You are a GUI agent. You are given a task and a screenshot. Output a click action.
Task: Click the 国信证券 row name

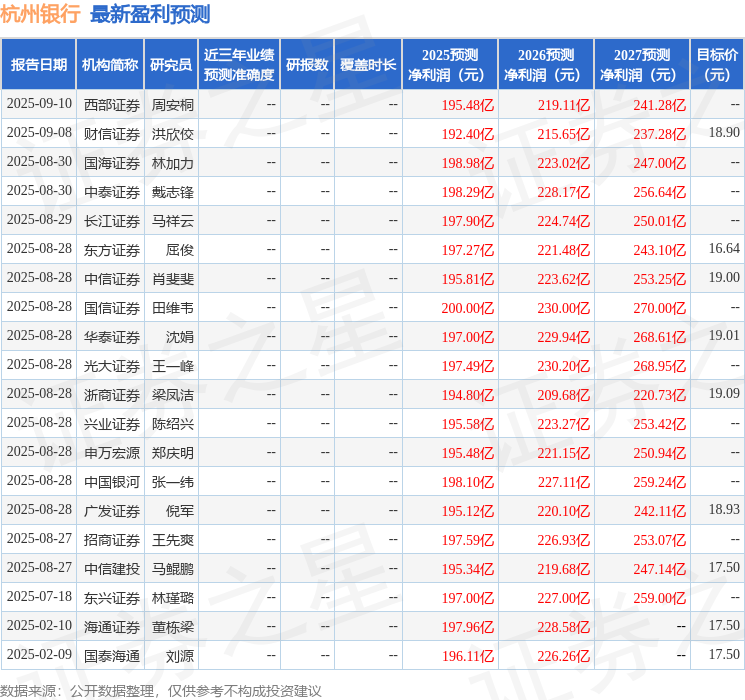tap(112, 307)
